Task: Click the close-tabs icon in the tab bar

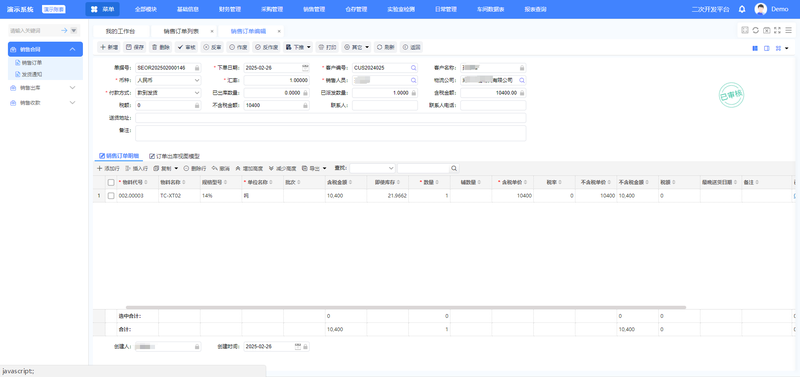Action: pos(766,30)
